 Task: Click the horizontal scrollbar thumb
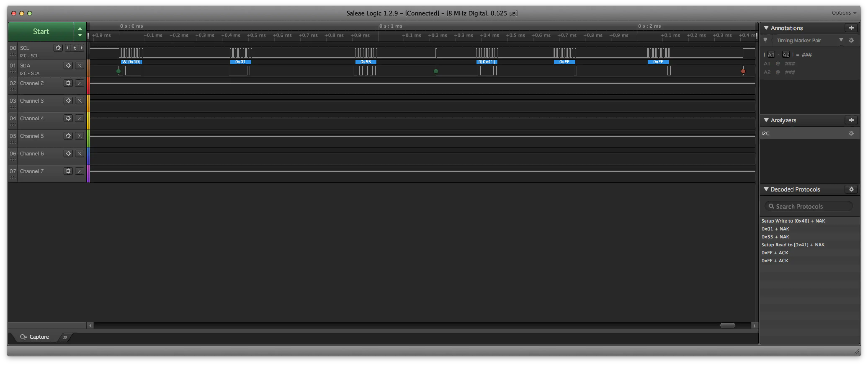click(728, 326)
